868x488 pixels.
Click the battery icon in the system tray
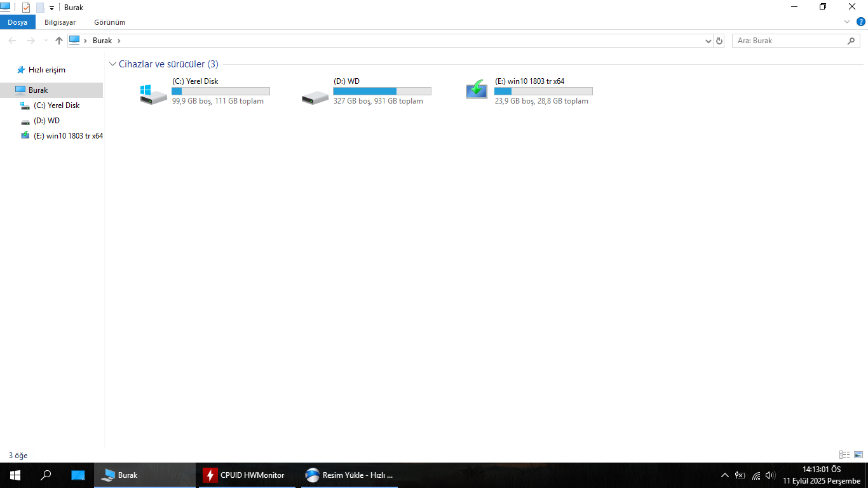tap(740, 475)
